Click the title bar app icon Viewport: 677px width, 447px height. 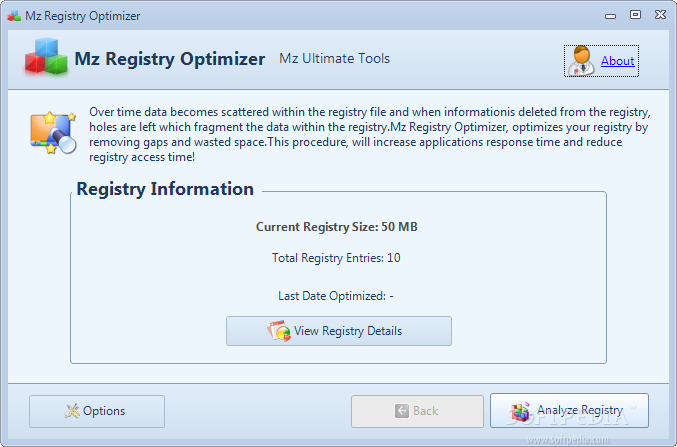tap(14, 16)
